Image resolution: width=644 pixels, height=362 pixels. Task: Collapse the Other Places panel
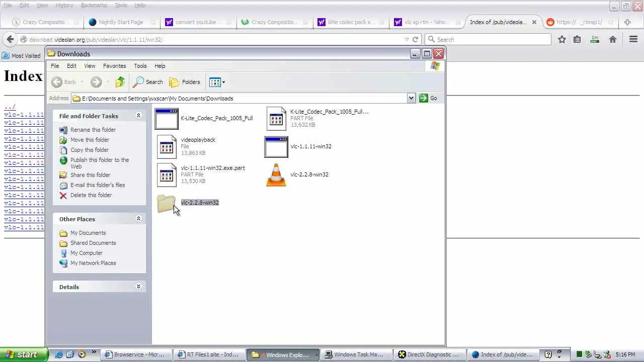[138, 219]
